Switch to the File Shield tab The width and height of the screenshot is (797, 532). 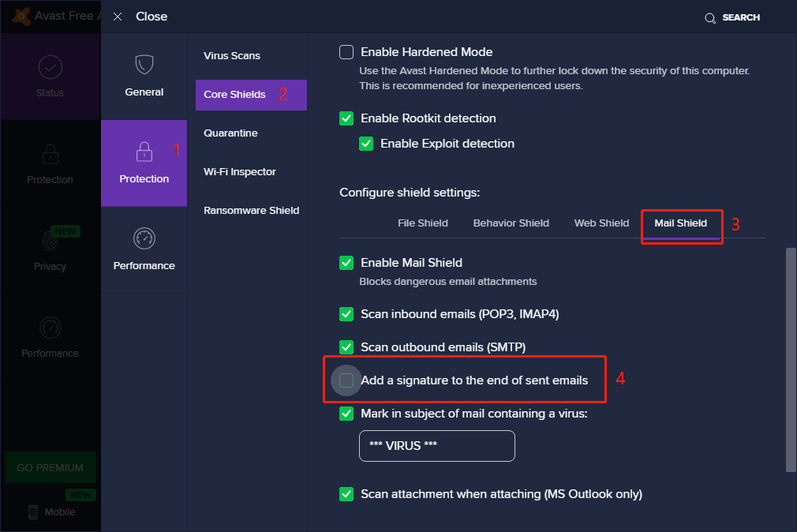pos(423,223)
